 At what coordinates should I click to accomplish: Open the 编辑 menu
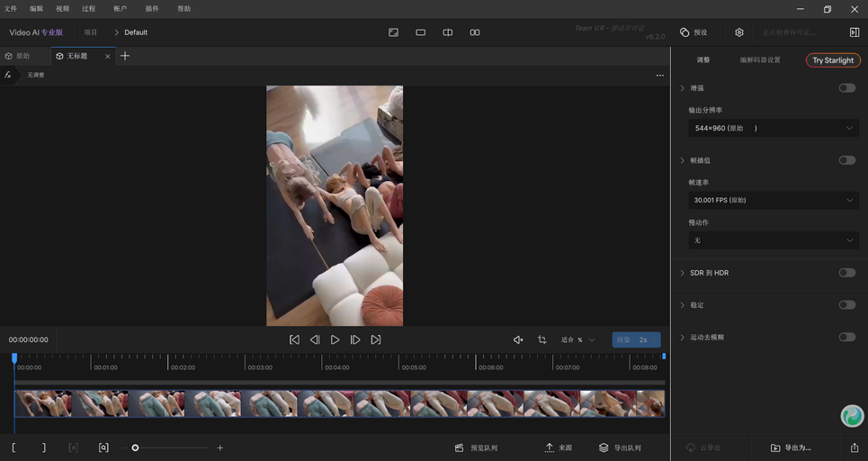(x=36, y=9)
